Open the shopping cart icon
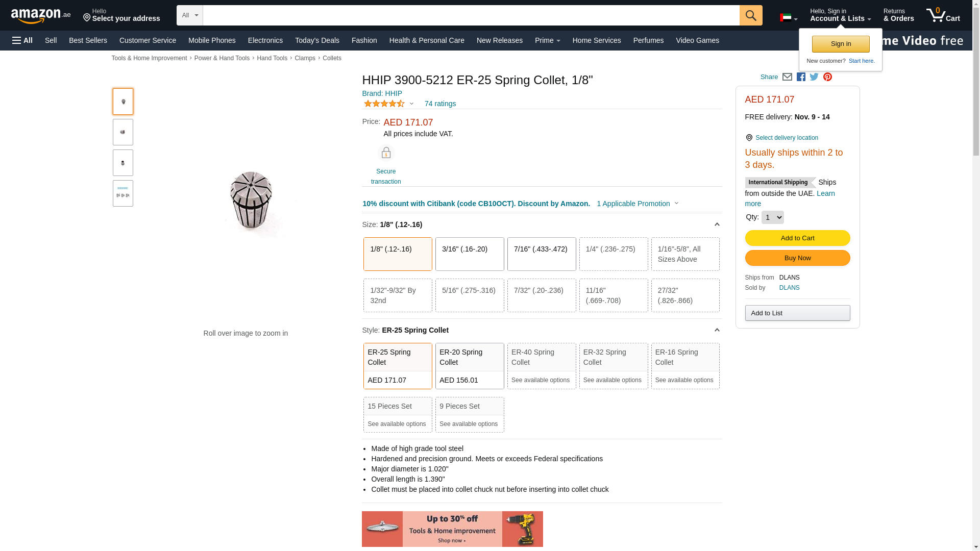The width and height of the screenshot is (980, 551). pos(943,15)
